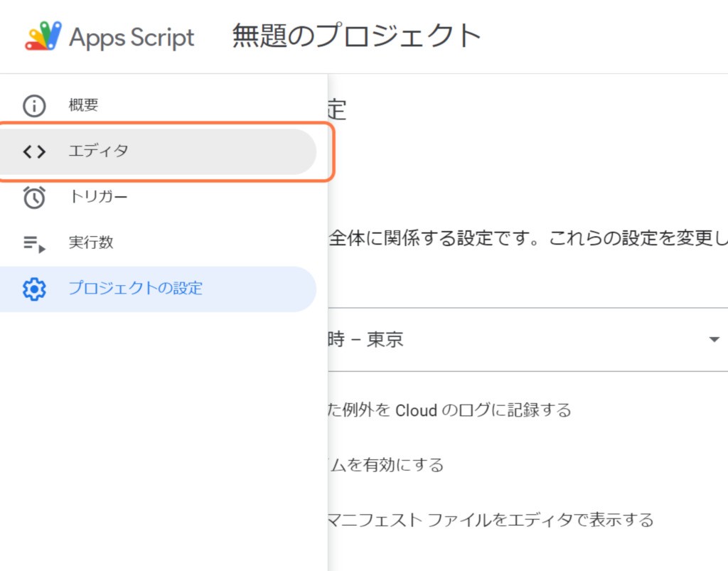The image size is (728, 571).
Task: Open the 概要 info icon
Action: 34,106
